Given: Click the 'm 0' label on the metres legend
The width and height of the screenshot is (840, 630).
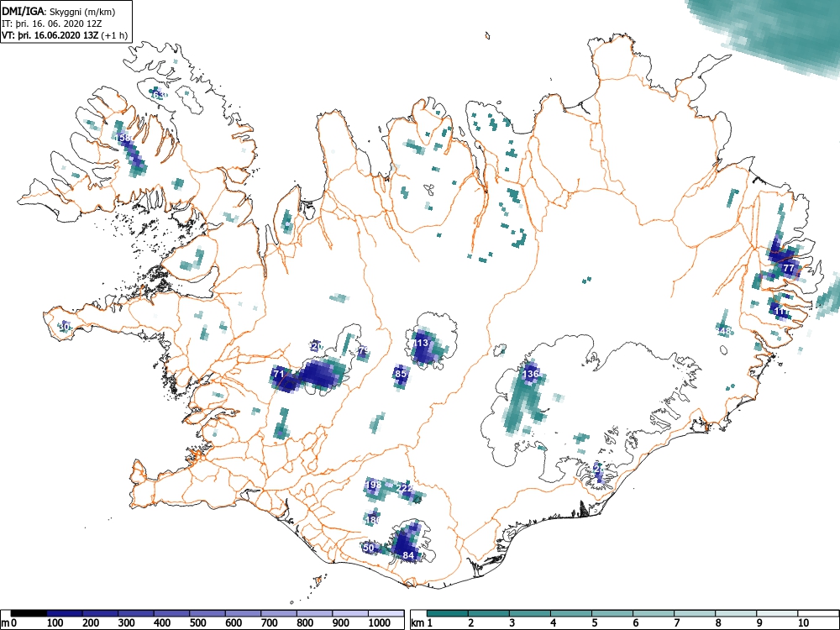Looking at the screenshot, I should pyautogui.click(x=9, y=623).
